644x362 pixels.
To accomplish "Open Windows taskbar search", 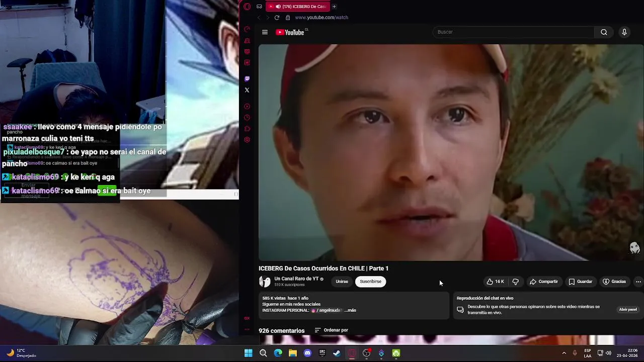I will click(263, 353).
